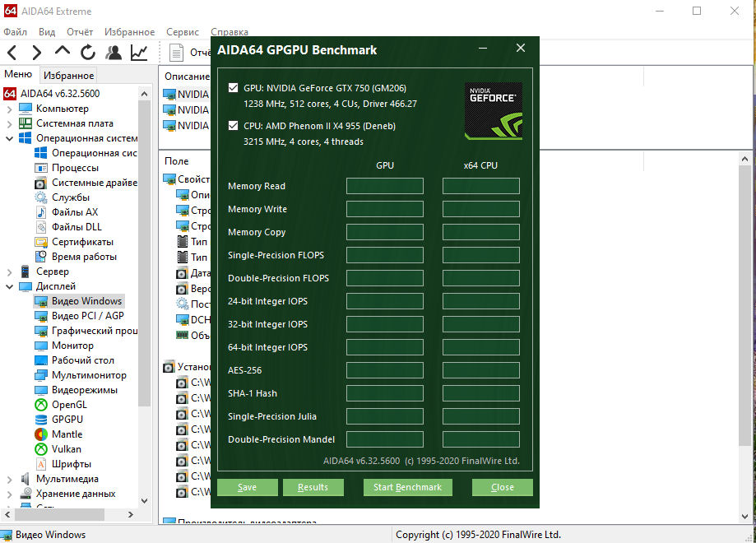This screenshot has width=756, height=543.
Task: Click the Сервер server icon
Action: click(x=25, y=271)
